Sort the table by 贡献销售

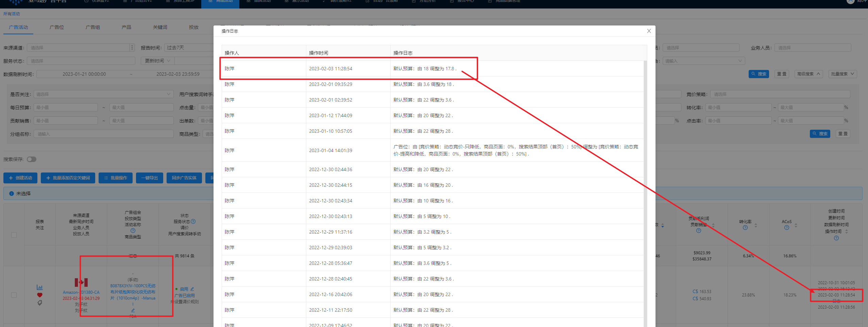pos(713,225)
